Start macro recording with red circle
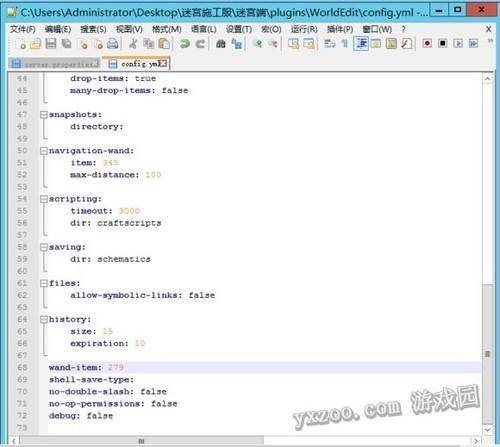The image size is (500, 447). tap(427, 44)
